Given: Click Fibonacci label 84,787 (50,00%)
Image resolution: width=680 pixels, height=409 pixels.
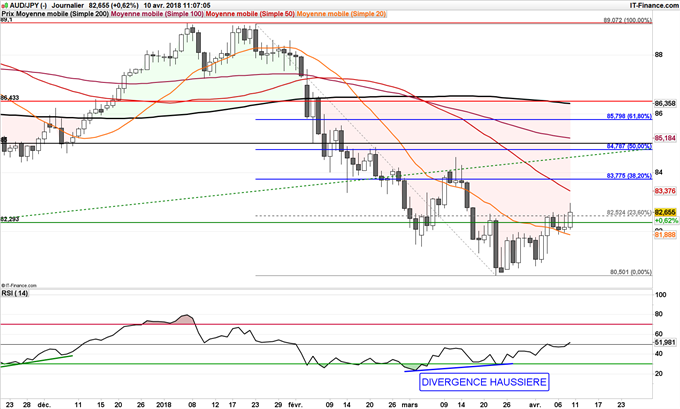Looking at the screenshot, I should [x=629, y=146].
